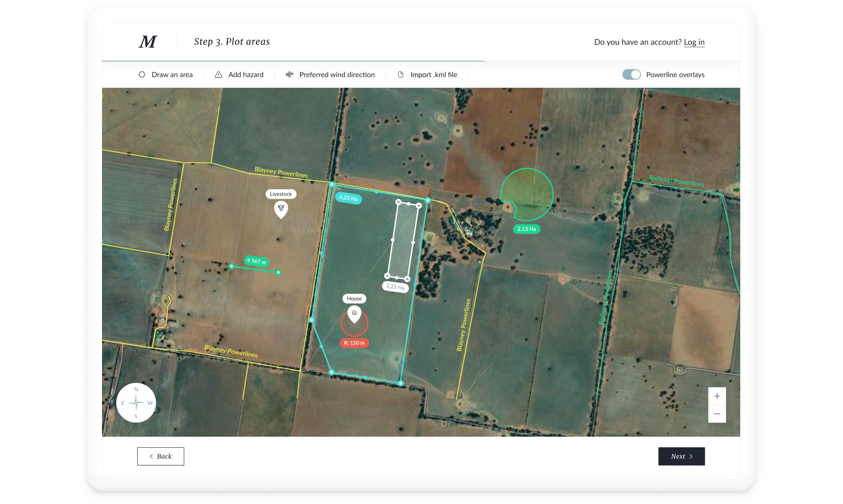The height and width of the screenshot is (504, 843).
Task: Click left endpoint of the 4 567 m line
Action: tap(231, 266)
